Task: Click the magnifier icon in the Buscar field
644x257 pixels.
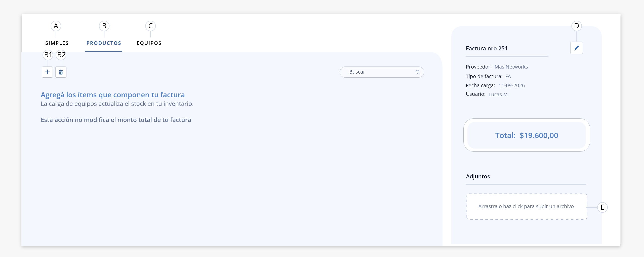Action: tap(418, 72)
